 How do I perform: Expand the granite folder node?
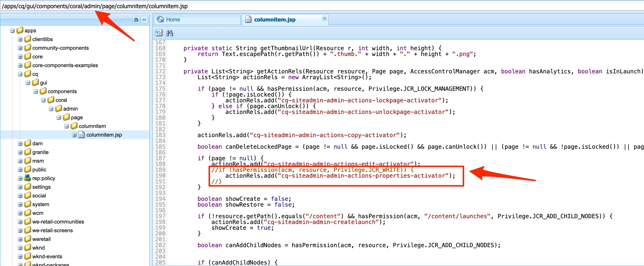(20, 153)
